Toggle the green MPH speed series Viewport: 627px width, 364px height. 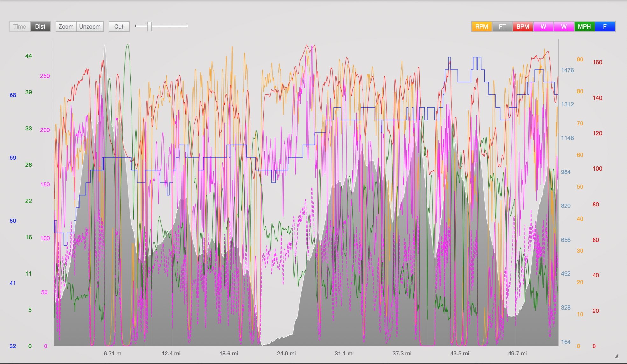pos(584,26)
